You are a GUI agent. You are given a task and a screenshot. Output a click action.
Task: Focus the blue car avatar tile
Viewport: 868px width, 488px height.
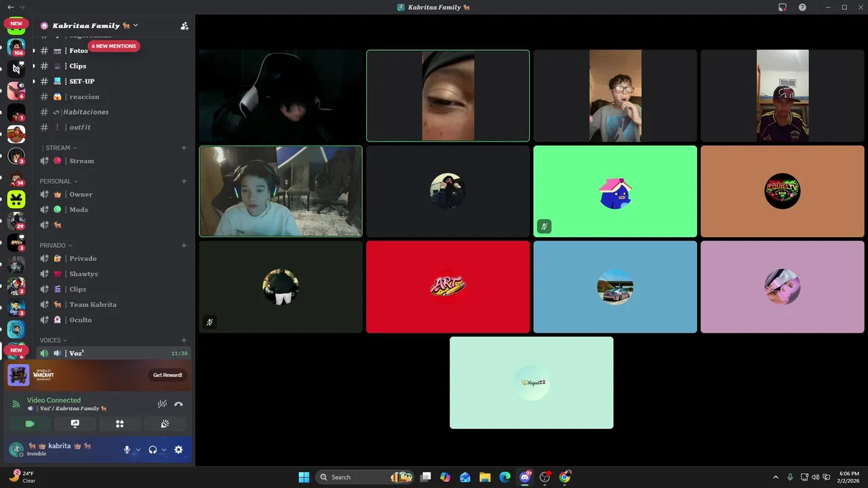615,287
